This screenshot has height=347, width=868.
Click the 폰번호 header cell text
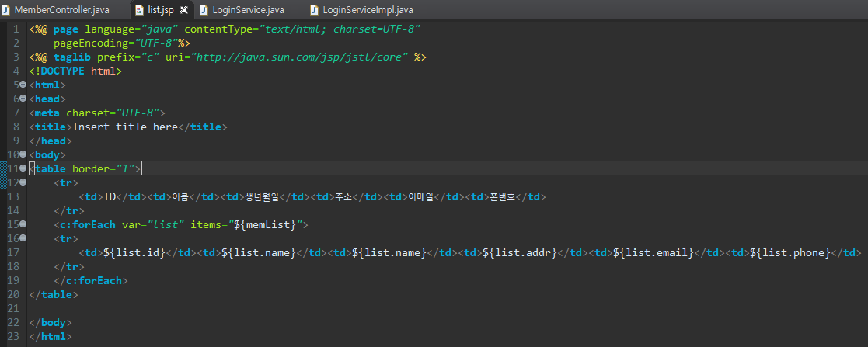[x=503, y=196]
